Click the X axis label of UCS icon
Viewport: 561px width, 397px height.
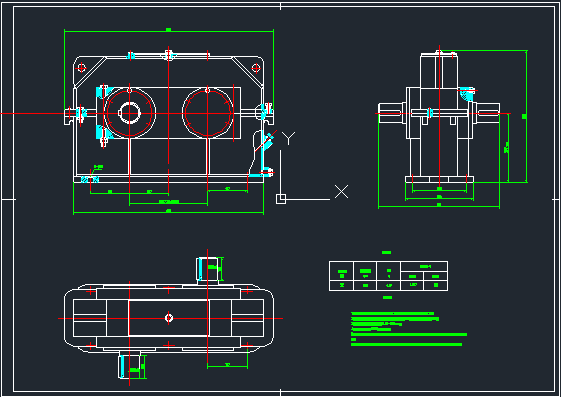[x=341, y=192]
